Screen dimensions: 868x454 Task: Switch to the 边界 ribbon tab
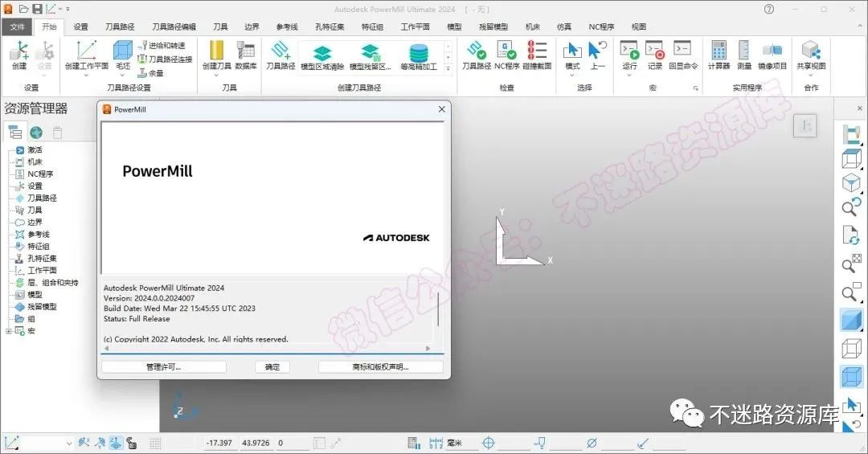252,27
